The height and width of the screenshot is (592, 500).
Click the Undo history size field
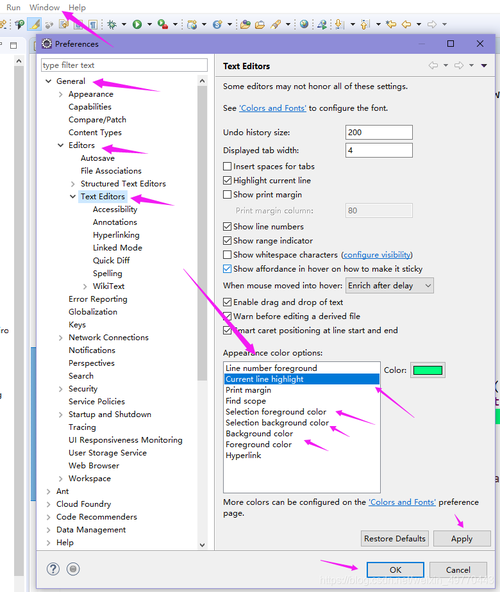pyautogui.click(x=379, y=132)
